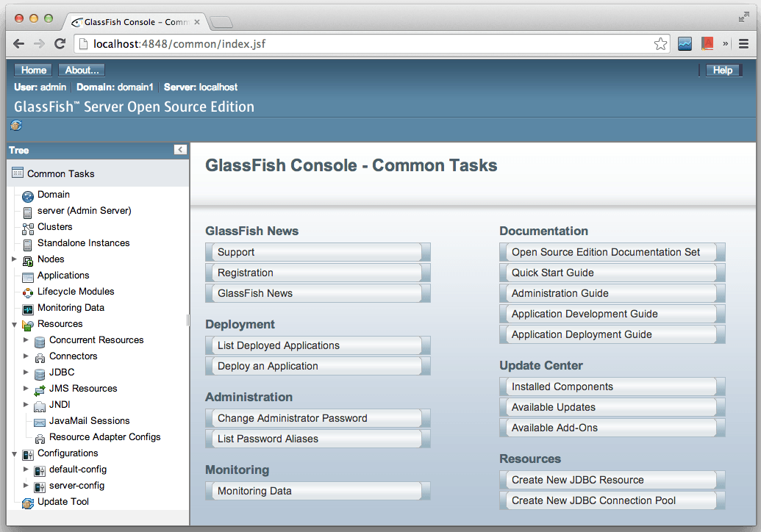Click the Home button in header
This screenshot has height=532, width=761.
tap(34, 71)
